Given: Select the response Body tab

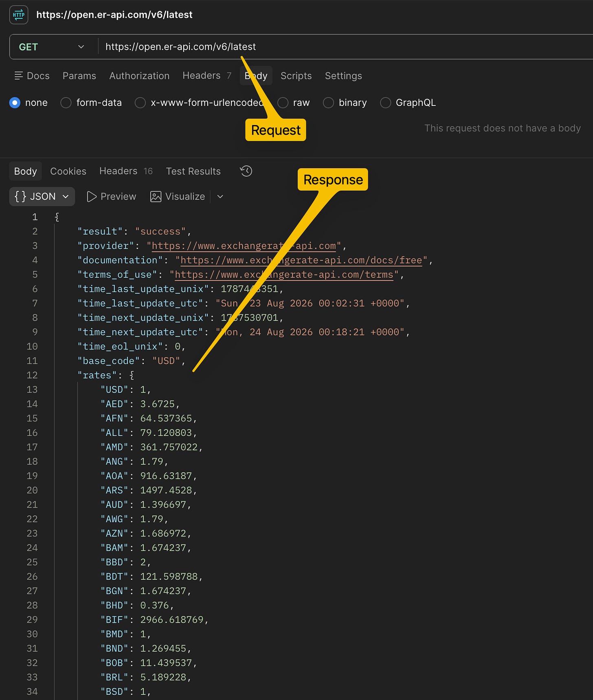Looking at the screenshot, I should coord(25,171).
